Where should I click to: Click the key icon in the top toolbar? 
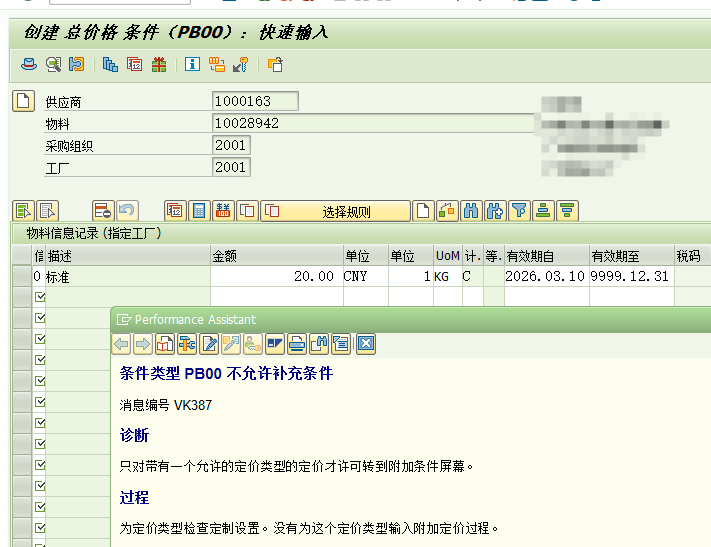coord(240,65)
